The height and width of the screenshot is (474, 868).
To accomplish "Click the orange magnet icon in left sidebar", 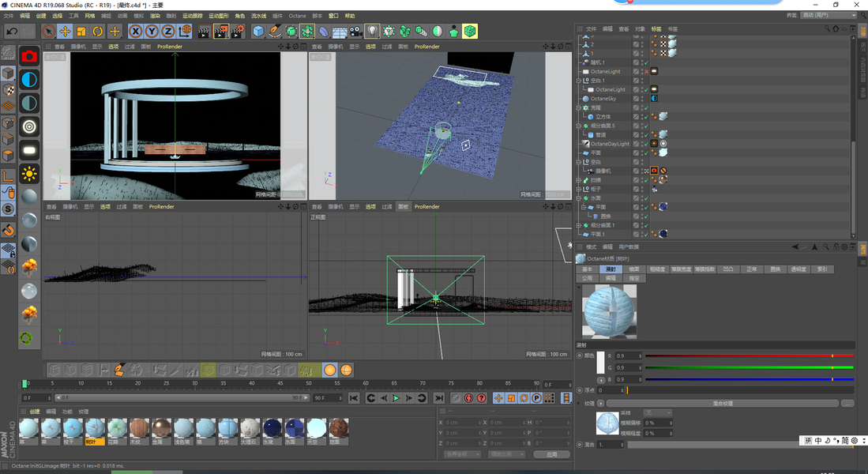I will (9, 229).
